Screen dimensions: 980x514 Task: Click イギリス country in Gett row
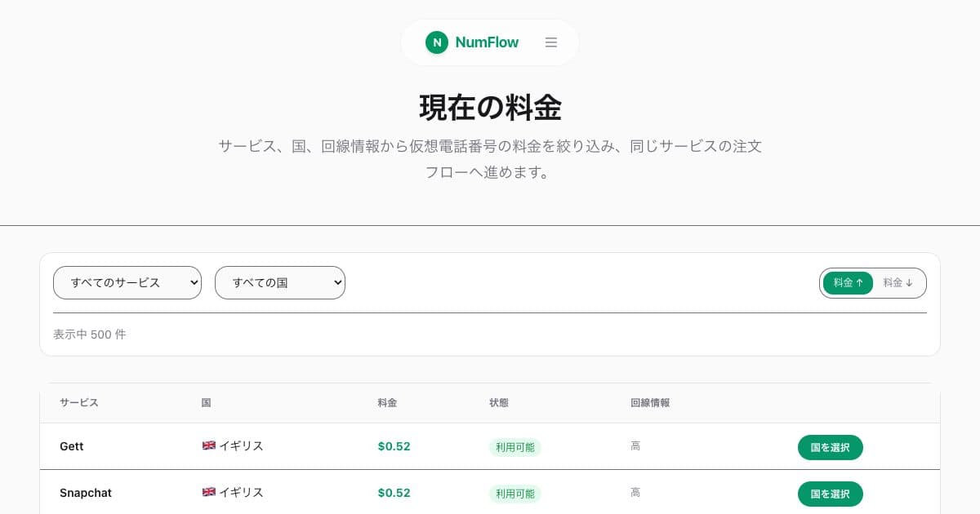click(x=241, y=446)
